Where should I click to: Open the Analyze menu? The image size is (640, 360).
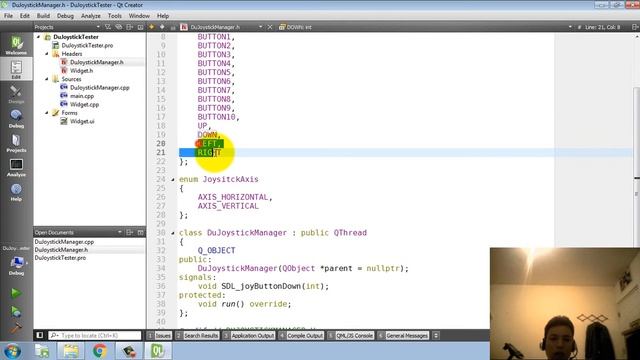[91, 16]
